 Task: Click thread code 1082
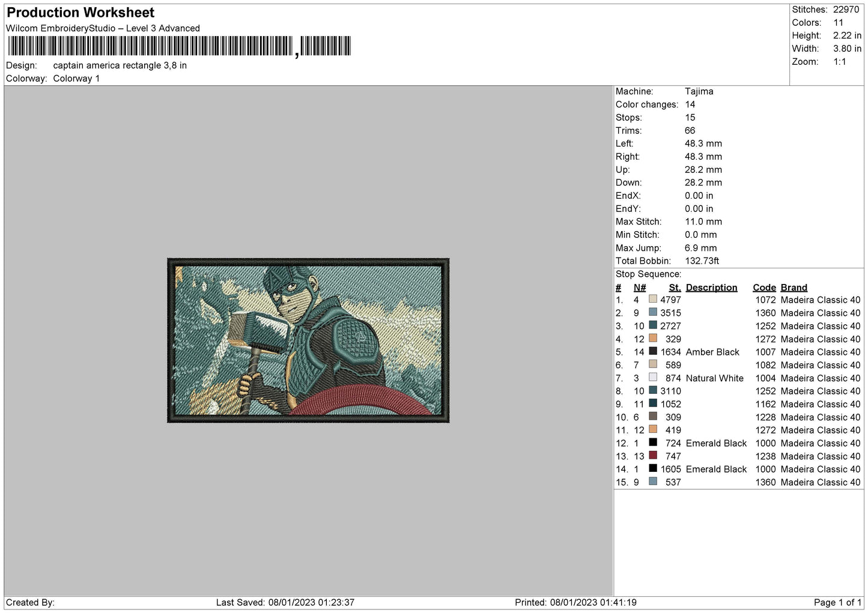coord(765,365)
